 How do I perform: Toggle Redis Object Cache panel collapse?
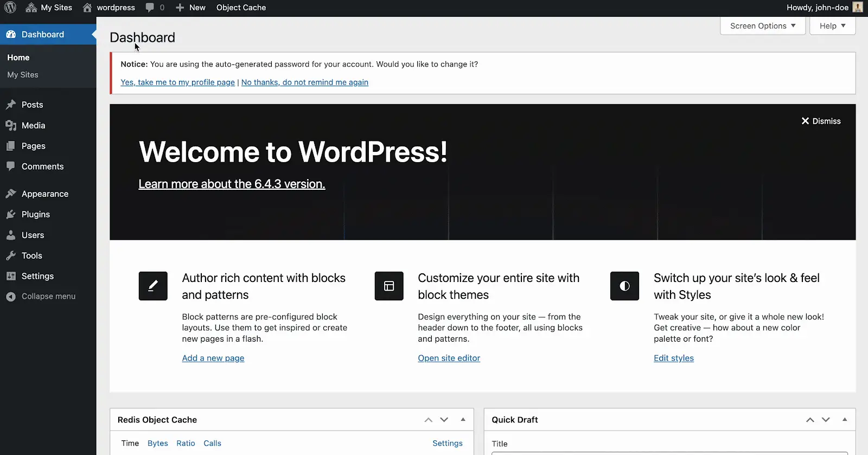coord(463,420)
